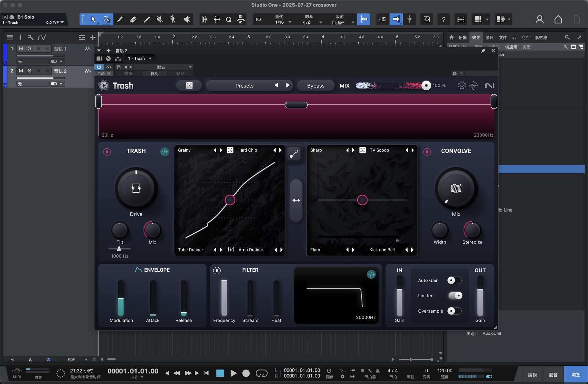Viewport: 588px width, 384px height.
Task: Switch to the 循环 browser tab
Action: coord(489,38)
